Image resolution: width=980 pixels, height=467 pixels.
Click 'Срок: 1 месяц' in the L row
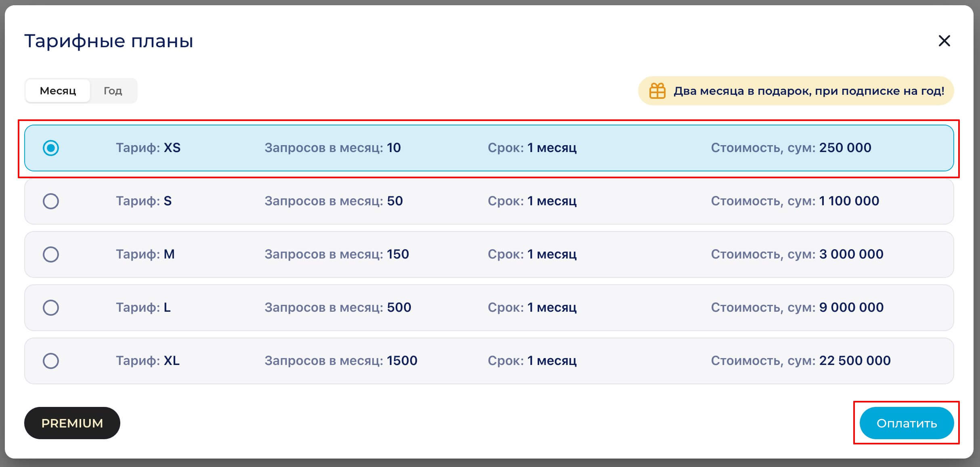coord(532,308)
